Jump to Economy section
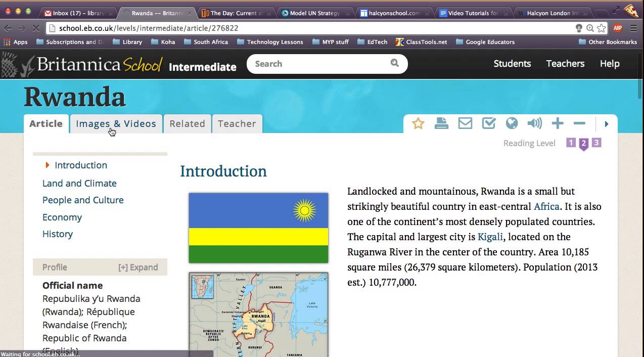The width and height of the screenshot is (644, 357). pyautogui.click(x=62, y=217)
